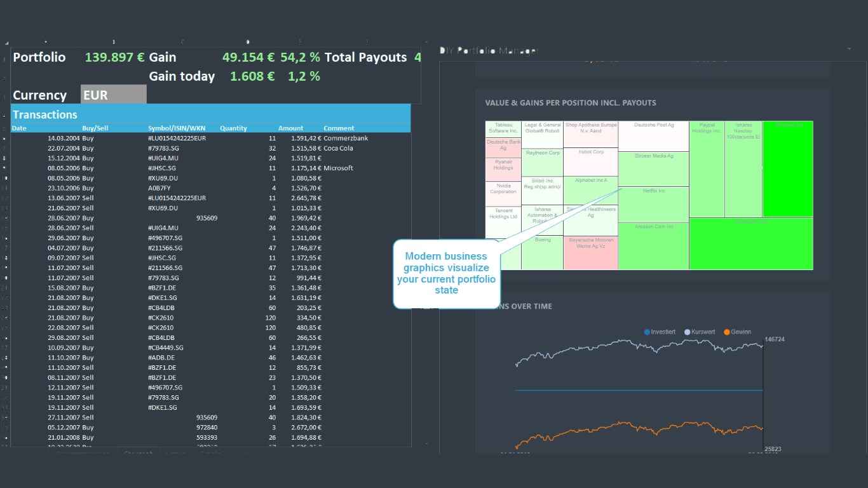
Task: Select the Bayerische Motoren Werke tile
Action: pos(590,252)
